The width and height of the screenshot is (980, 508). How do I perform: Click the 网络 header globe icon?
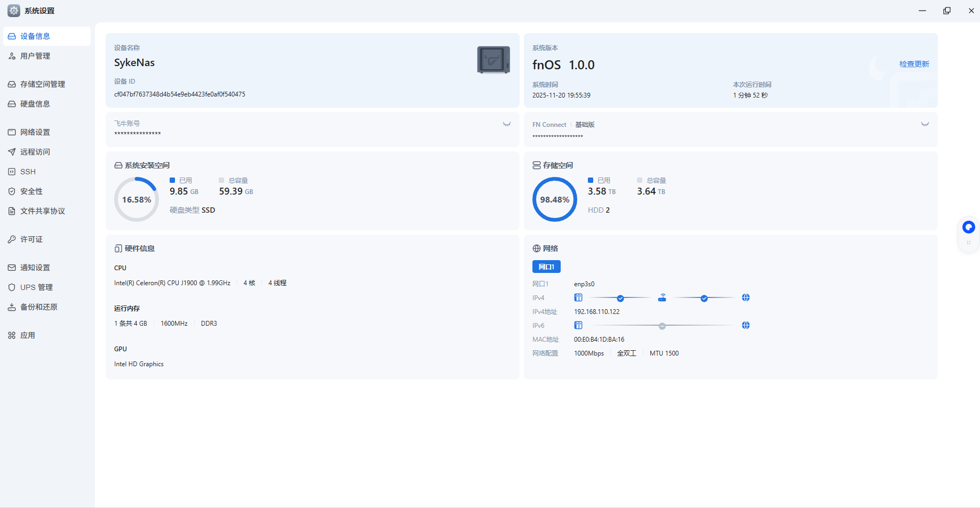click(537, 248)
